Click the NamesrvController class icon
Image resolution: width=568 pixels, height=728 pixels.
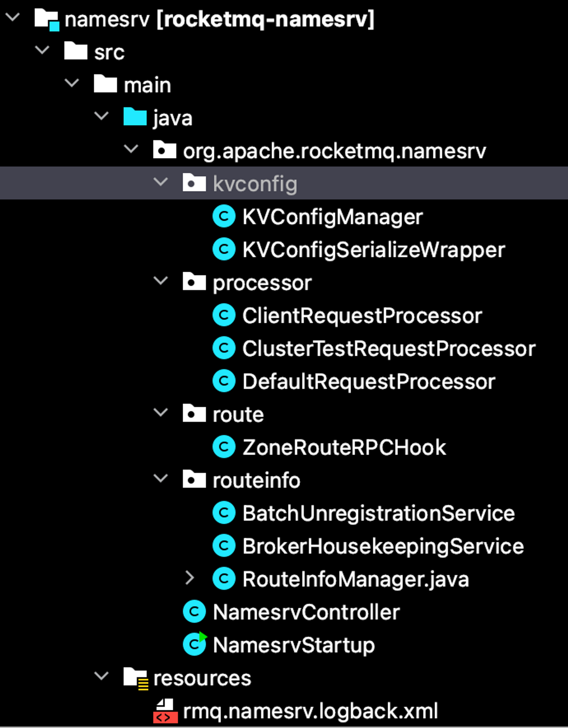tap(194, 611)
